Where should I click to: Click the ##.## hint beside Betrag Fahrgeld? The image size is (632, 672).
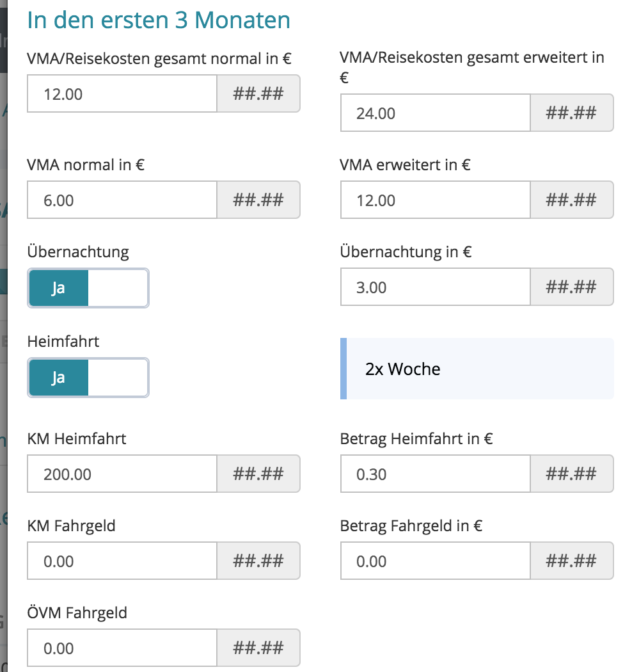pos(571,561)
